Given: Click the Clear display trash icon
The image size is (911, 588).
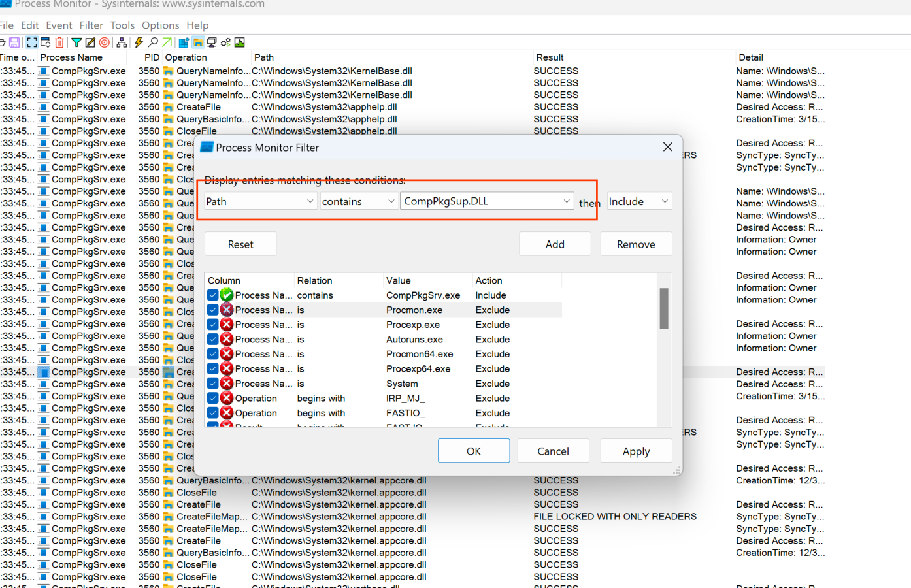Looking at the screenshot, I should coord(59,42).
